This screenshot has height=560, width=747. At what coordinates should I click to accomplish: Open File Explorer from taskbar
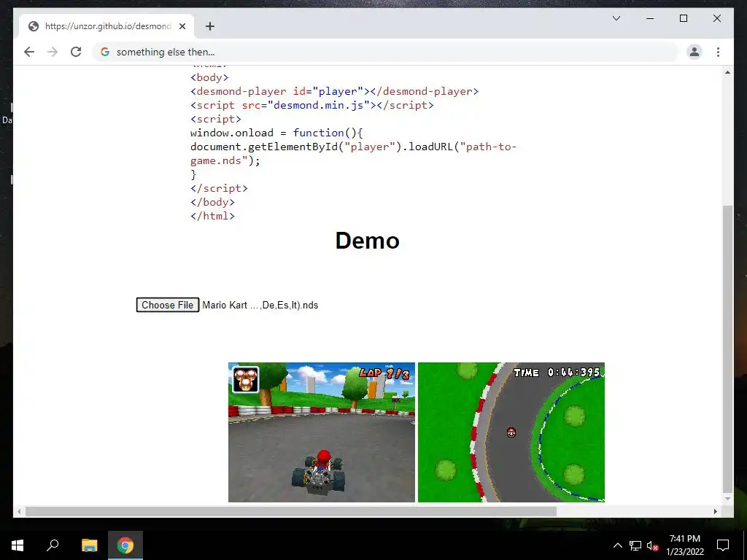pos(89,545)
